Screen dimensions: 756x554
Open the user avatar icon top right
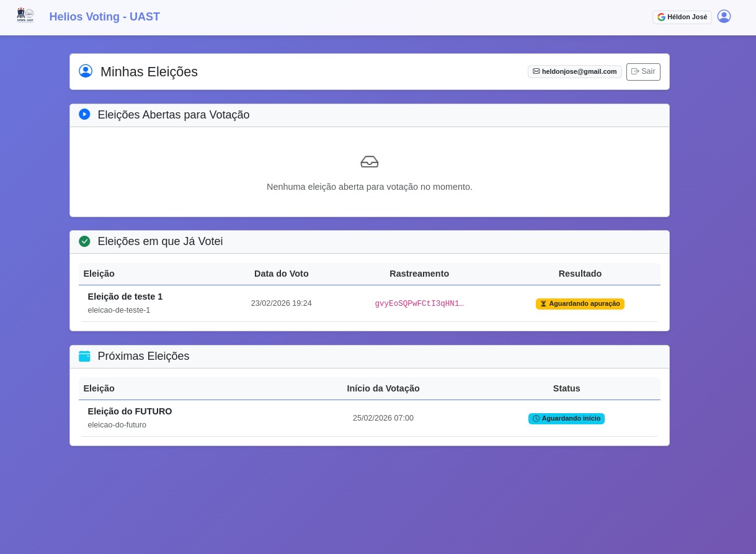coord(724,16)
